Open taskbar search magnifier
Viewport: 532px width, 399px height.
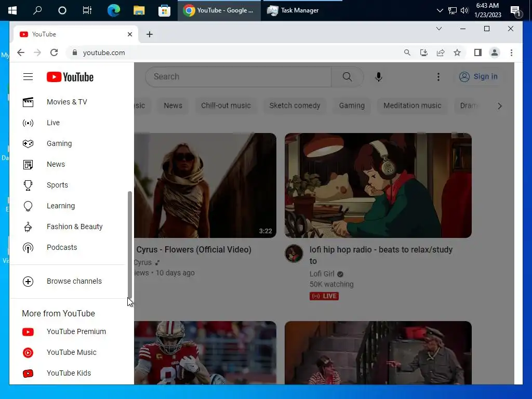tap(37, 10)
